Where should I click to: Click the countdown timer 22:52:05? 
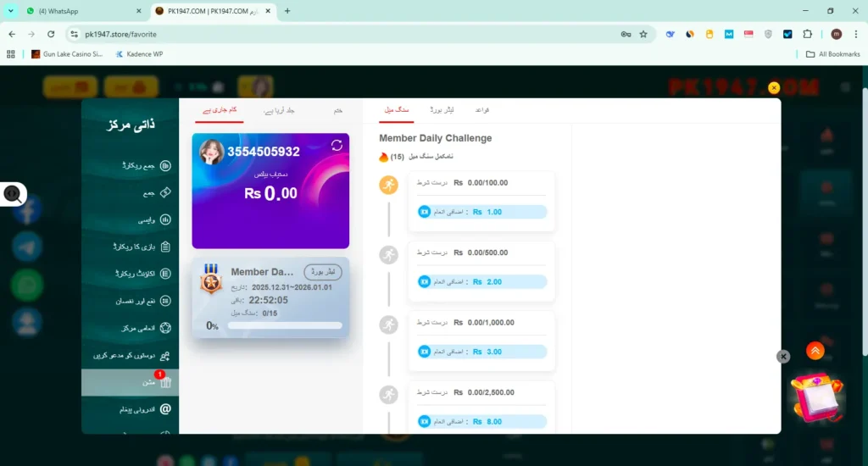pos(268,300)
